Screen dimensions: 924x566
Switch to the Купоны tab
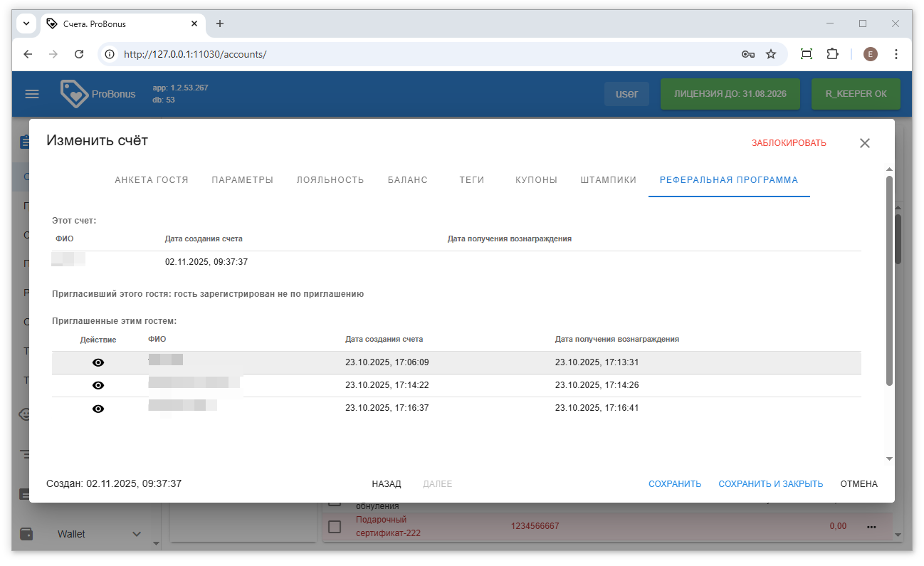point(536,180)
